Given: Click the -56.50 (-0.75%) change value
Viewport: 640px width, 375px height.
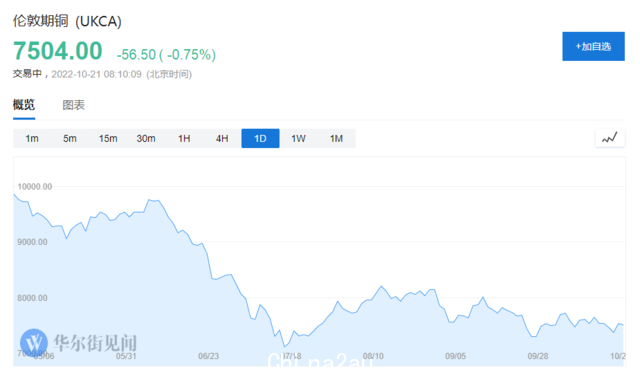Looking at the screenshot, I should tap(166, 54).
